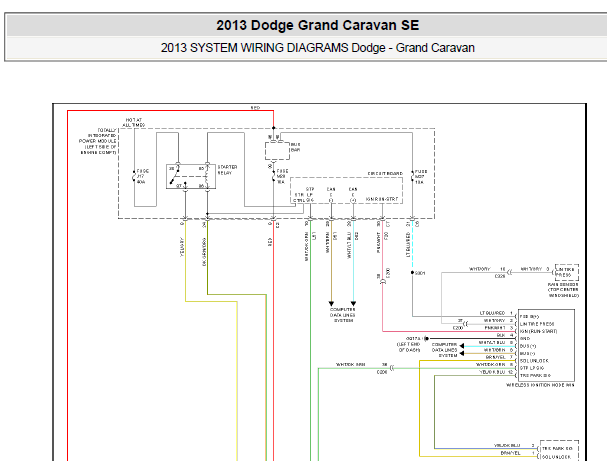607x461 pixels.
Task: Click the FUSE M38 10A label
Action: click(282, 176)
